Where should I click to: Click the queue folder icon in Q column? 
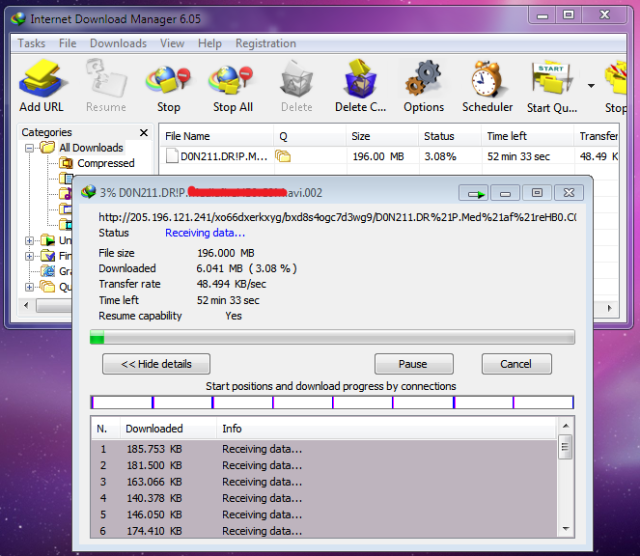[x=282, y=156]
